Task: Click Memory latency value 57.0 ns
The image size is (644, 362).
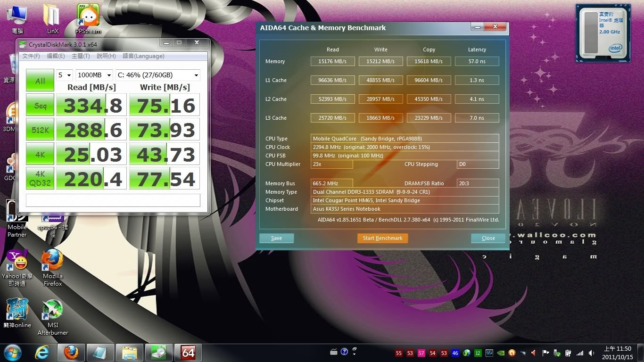Action: coord(477,61)
